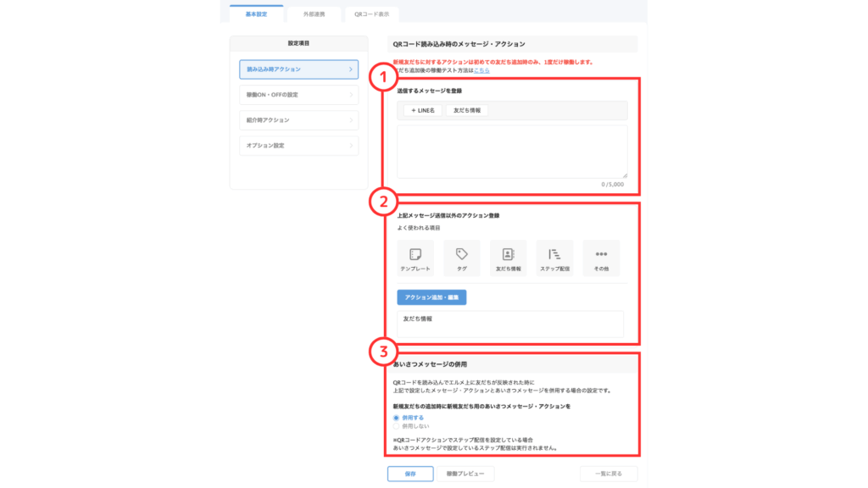The height and width of the screenshot is (488, 868).
Task: Insert 友だち情報 placeholder into message
Action: [x=467, y=111]
